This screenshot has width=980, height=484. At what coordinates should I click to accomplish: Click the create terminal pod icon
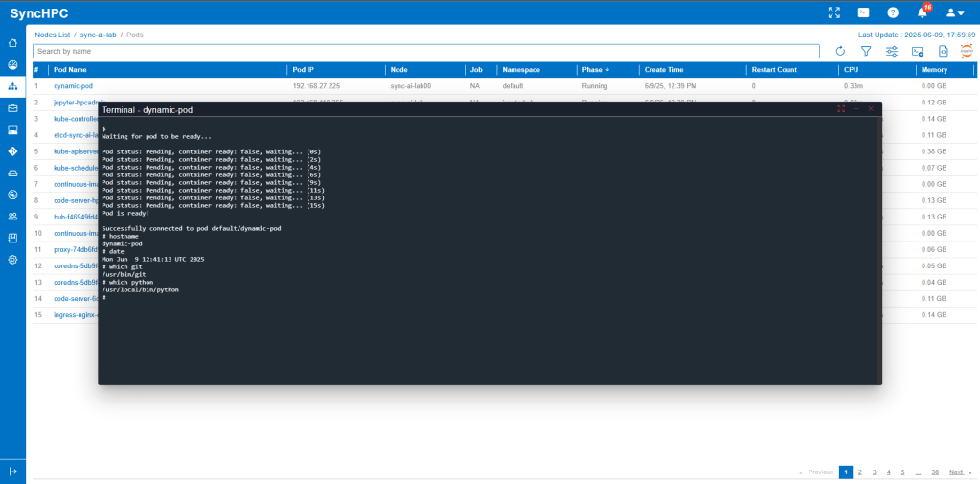(918, 51)
